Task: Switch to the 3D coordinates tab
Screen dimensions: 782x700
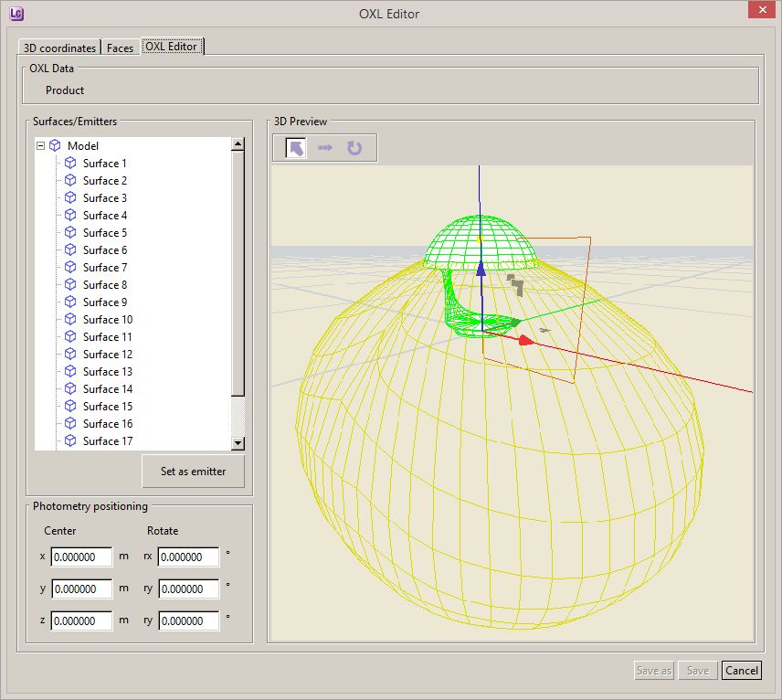Action: (x=59, y=48)
